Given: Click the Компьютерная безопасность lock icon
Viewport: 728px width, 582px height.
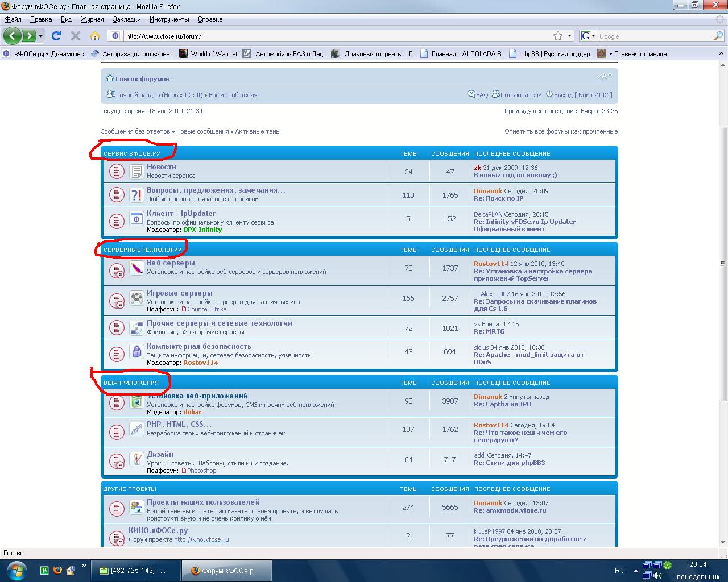Looking at the screenshot, I should click(x=136, y=352).
